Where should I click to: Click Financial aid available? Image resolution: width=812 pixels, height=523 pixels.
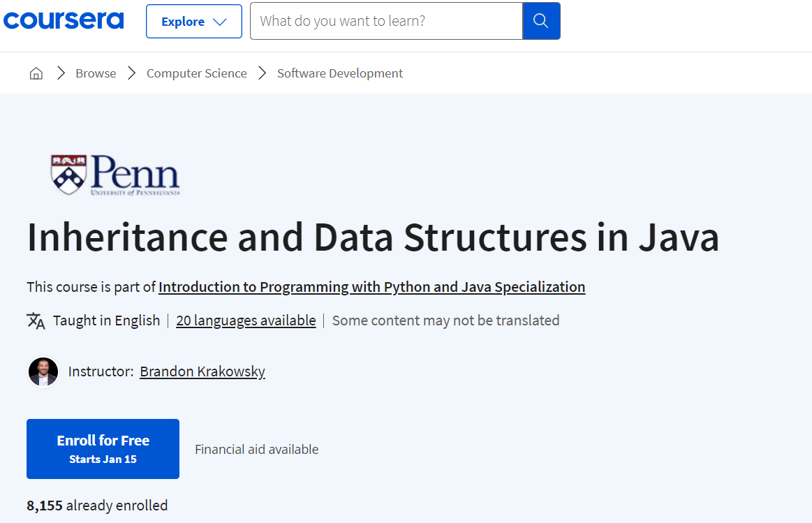click(256, 450)
